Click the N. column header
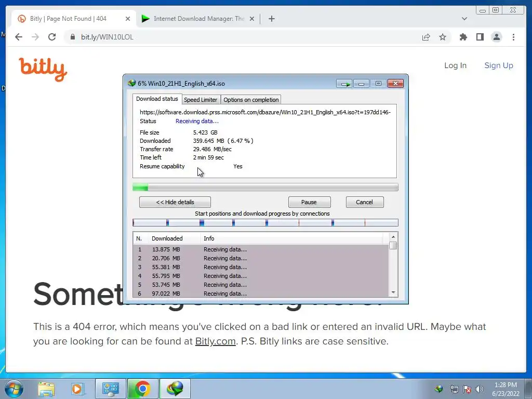 141,238
